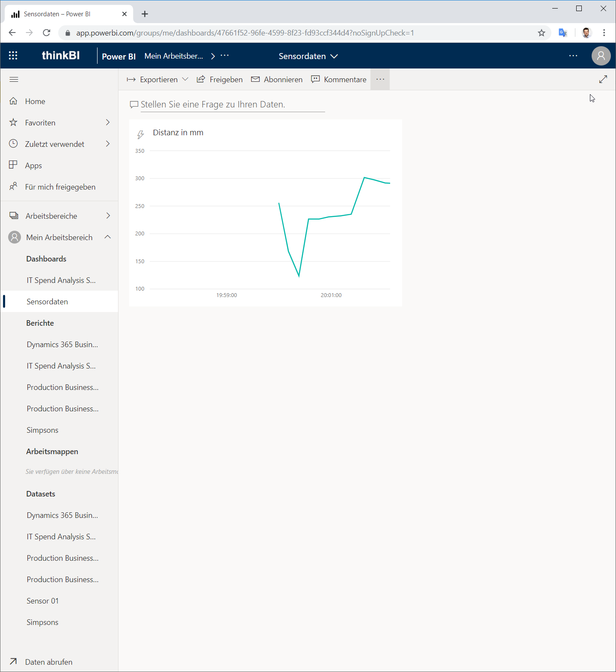616x672 pixels.
Task: Click Abonnieren in the toolbar
Action: pyautogui.click(x=277, y=80)
